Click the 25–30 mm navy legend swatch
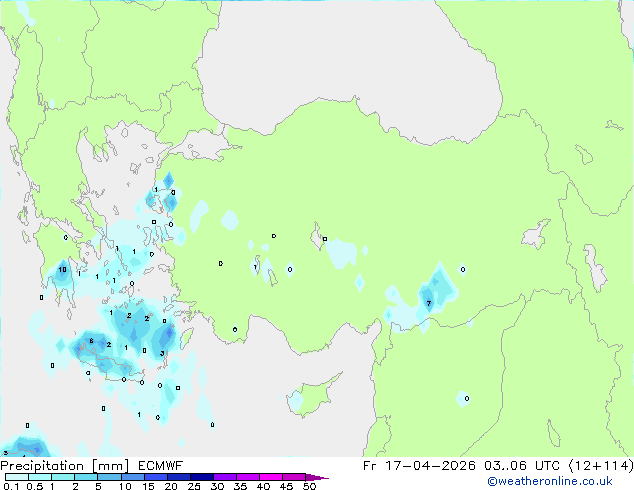 pos(201,477)
